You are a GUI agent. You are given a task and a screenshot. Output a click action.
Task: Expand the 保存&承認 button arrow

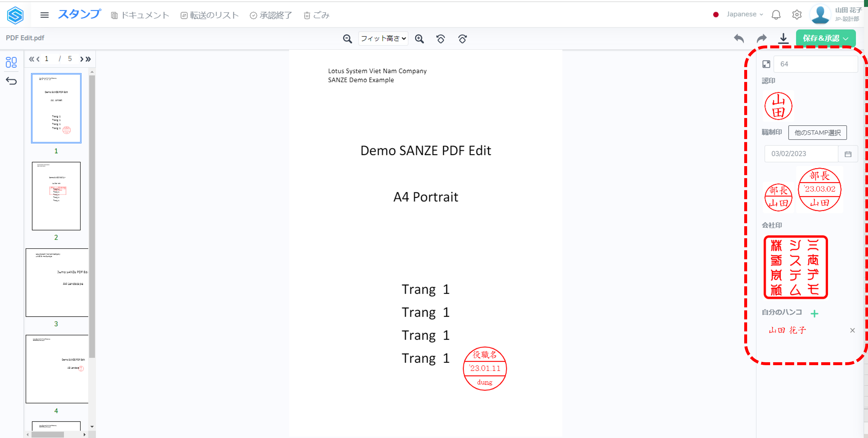pos(846,38)
